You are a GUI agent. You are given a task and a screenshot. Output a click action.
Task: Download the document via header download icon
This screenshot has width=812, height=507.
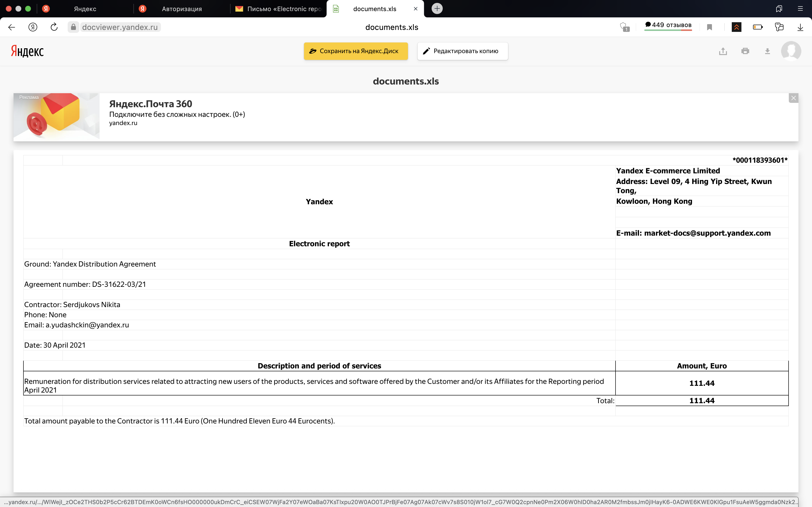767,51
